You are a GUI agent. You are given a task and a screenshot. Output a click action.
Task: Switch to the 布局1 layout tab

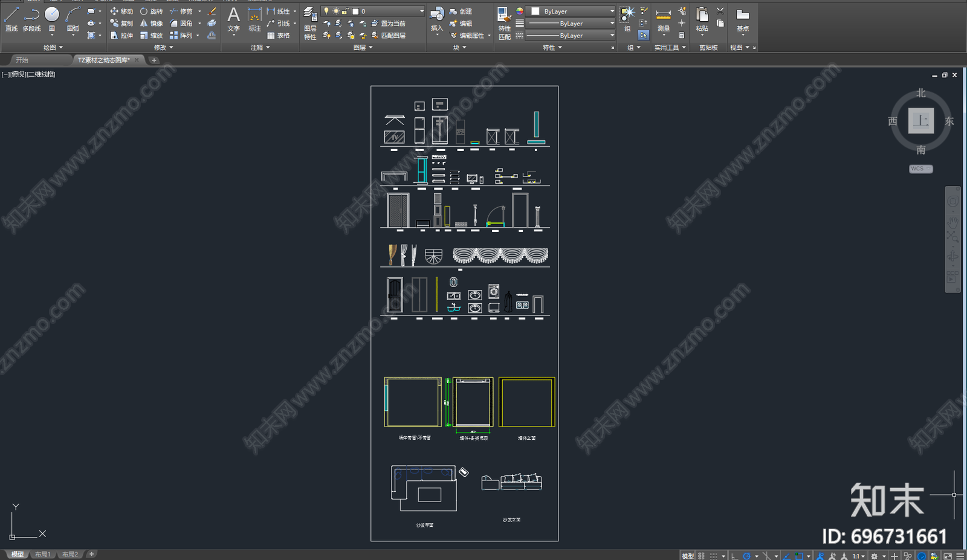(42, 554)
